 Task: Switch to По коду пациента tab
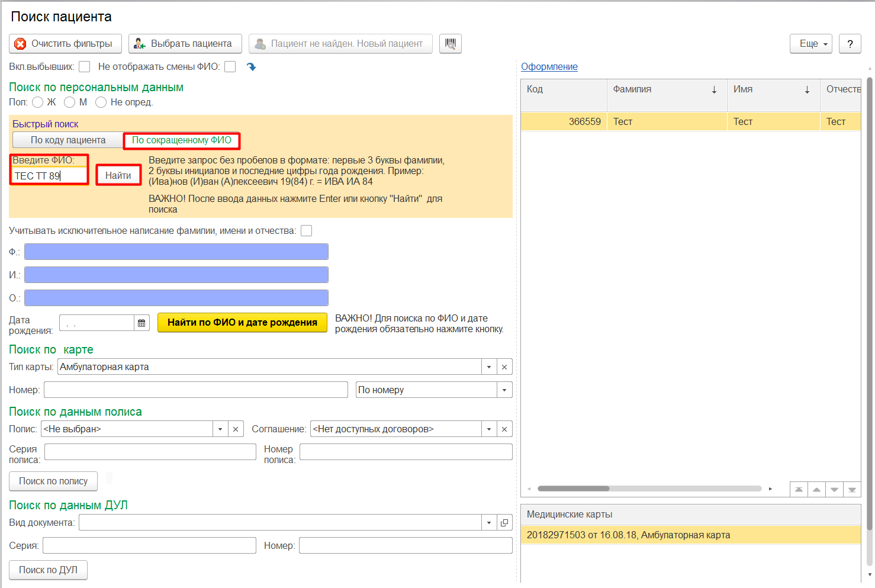(68, 140)
